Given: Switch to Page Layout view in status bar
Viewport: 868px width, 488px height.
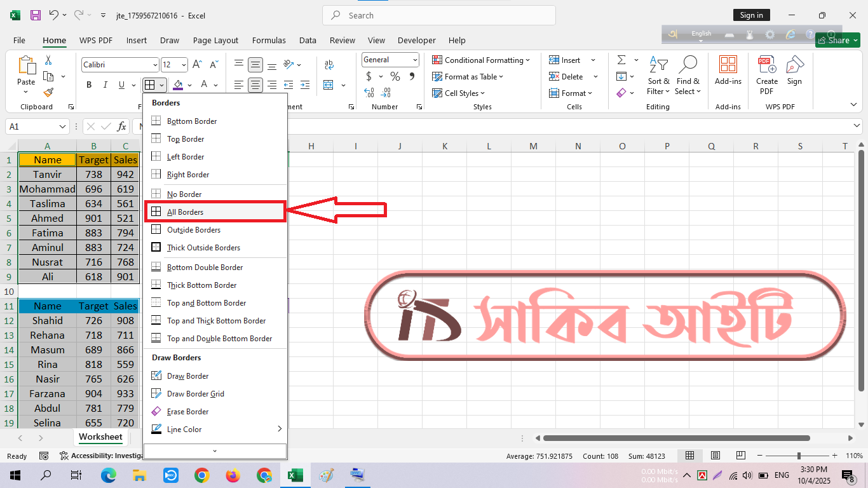Looking at the screenshot, I should tap(715, 456).
